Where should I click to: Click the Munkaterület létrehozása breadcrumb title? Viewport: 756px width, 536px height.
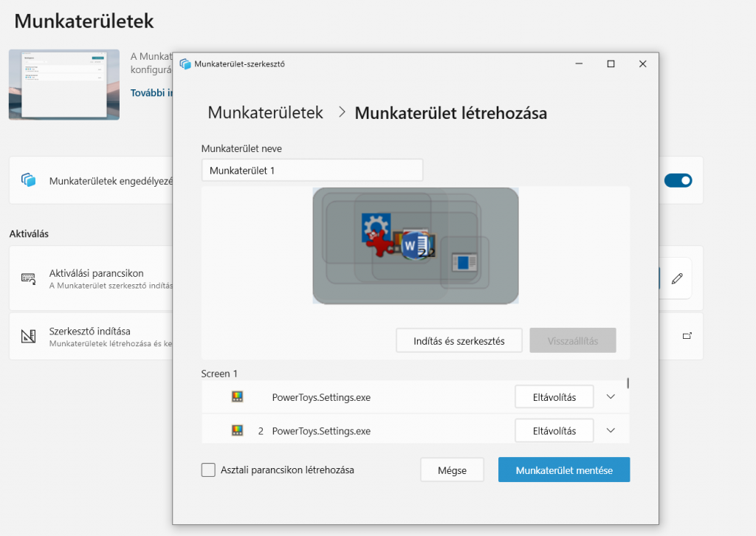pyautogui.click(x=450, y=113)
